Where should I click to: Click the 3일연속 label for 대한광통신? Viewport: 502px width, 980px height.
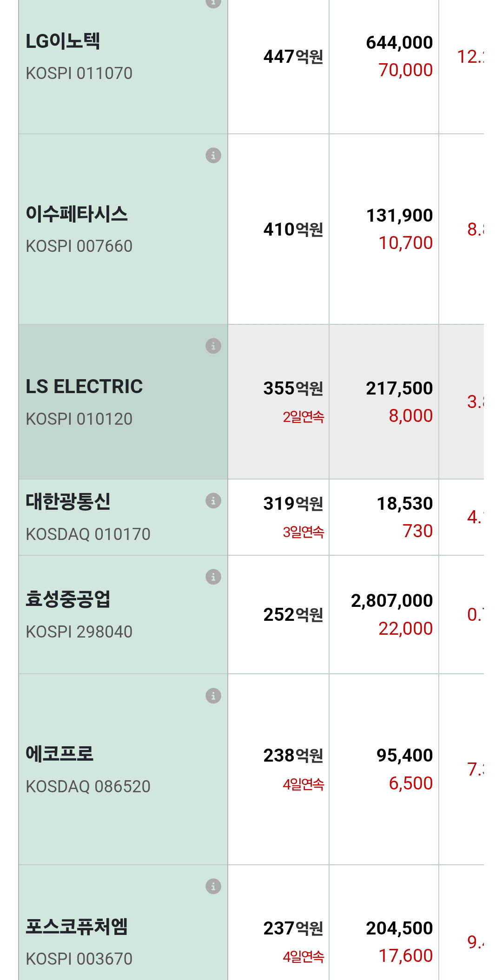pyautogui.click(x=304, y=532)
